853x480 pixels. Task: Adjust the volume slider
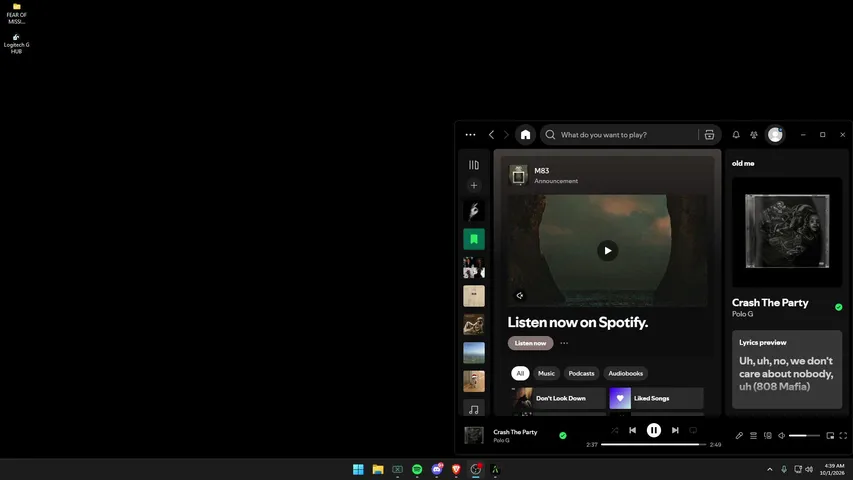click(805, 435)
